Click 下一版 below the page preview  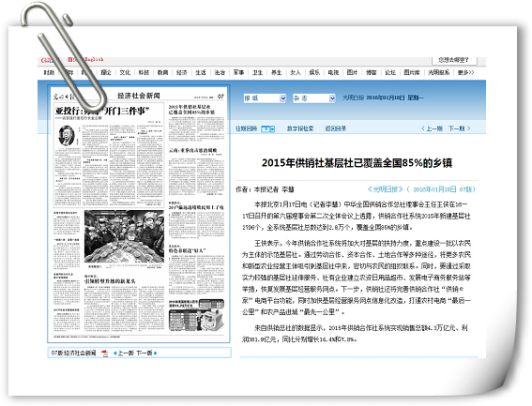click(144, 353)
